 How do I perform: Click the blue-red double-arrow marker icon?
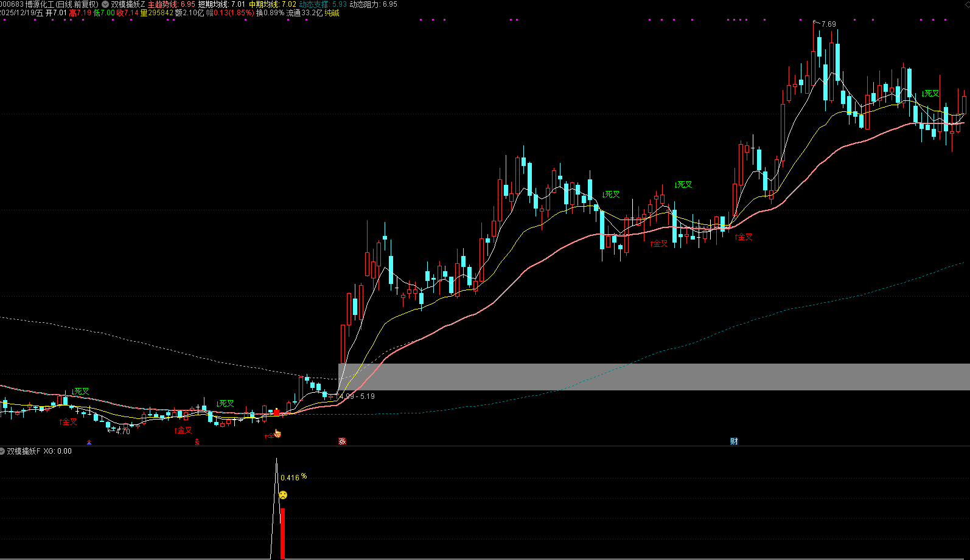(89, 442)
